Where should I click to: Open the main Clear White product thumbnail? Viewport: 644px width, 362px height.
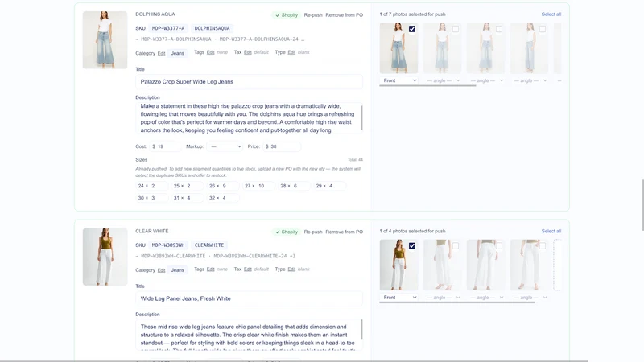(105, 257)
